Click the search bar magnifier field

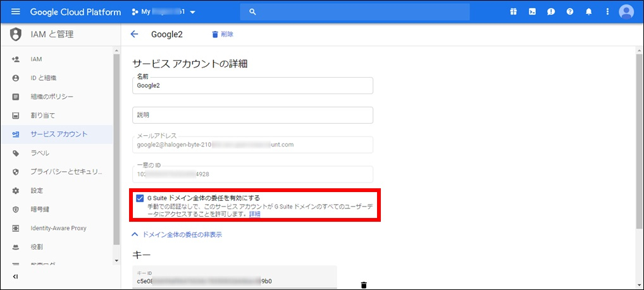355,12
